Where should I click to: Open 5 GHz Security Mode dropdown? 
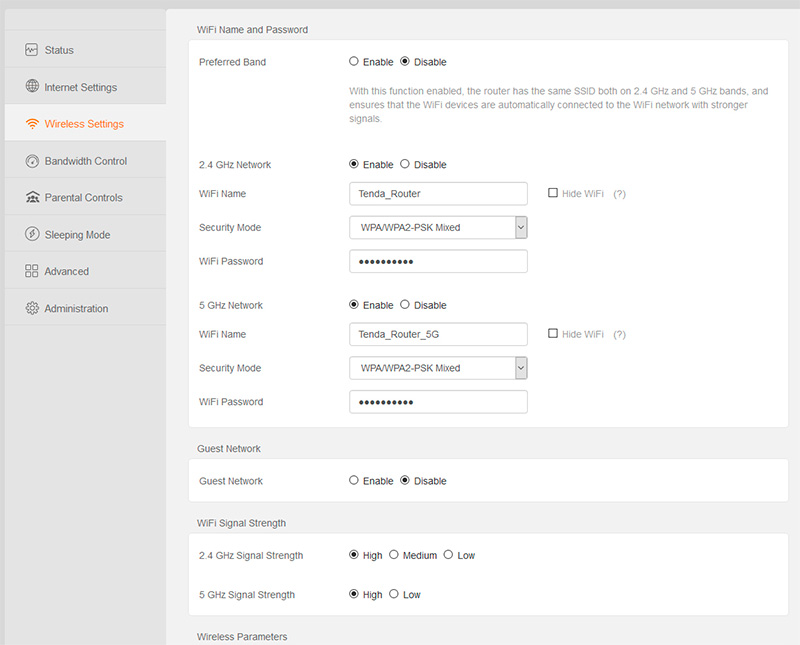click(x=438, y=368)
